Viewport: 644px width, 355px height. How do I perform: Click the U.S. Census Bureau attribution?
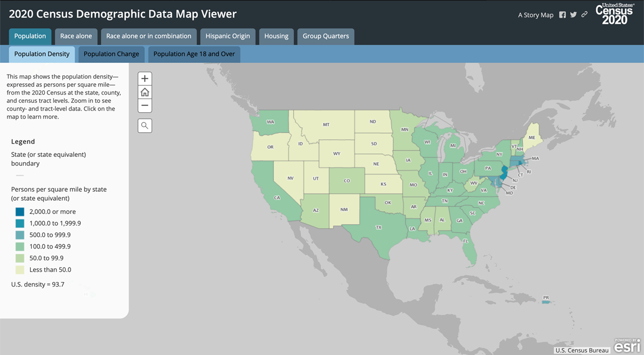pos(582,350)
